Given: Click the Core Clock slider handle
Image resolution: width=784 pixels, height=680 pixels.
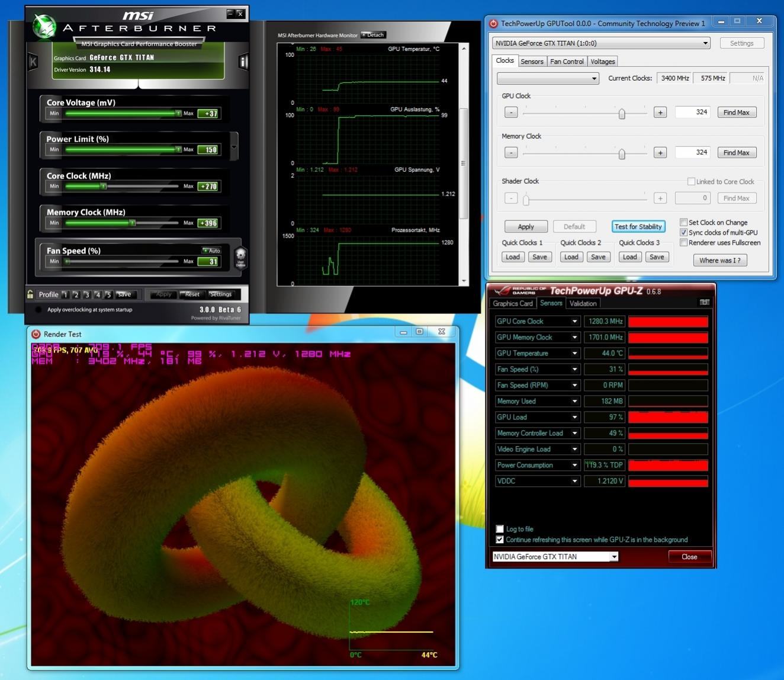Looking at the screenshot, I should pos(103,186).
